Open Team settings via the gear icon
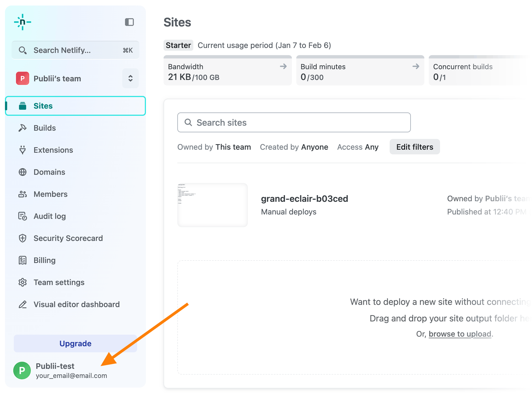 point(23,282)
